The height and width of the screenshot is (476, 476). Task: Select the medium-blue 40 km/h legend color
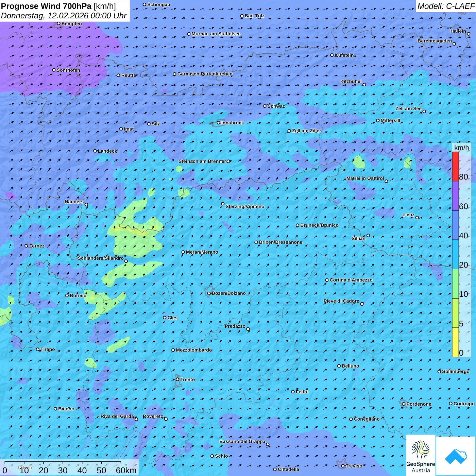click(455, 225)
